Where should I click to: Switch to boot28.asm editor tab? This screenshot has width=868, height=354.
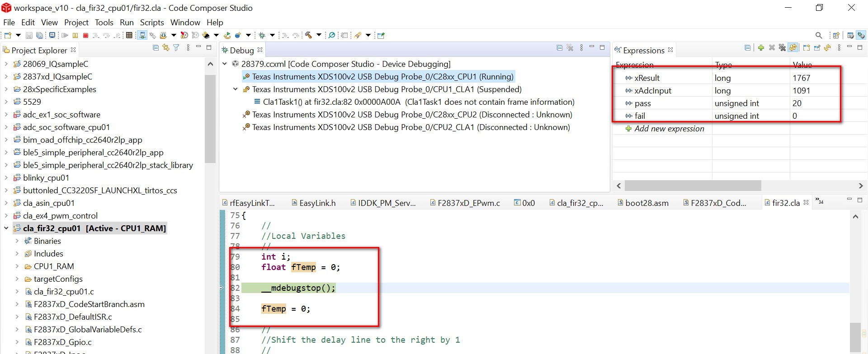click(643, 203)
